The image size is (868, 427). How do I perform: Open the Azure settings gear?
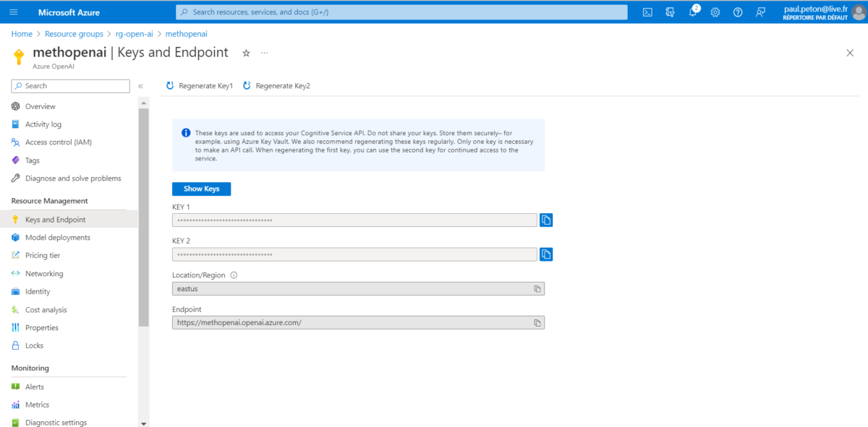point(715,12)
